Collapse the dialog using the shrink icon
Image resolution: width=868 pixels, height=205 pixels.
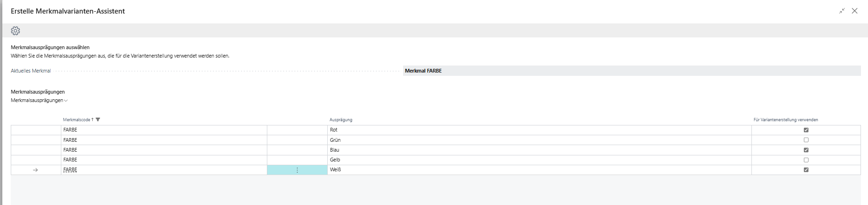(842, 11)
